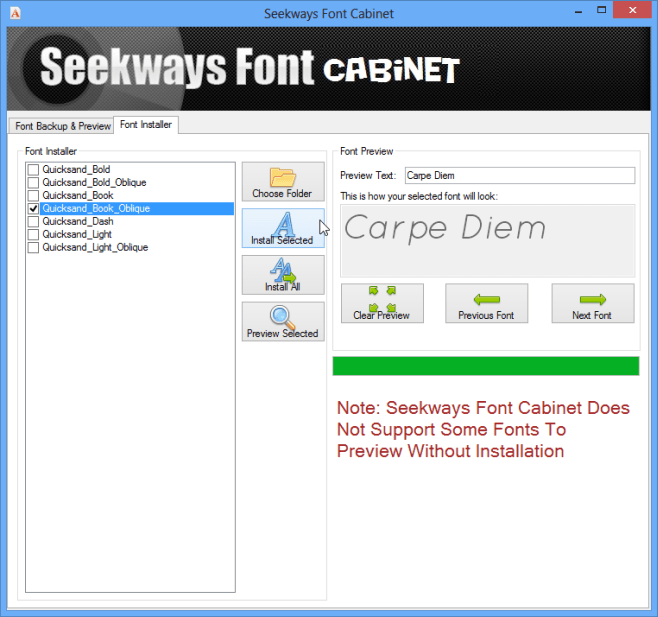Click the Install All fonts button
Viewport: 658px width, 617px height.
[283, 275]
